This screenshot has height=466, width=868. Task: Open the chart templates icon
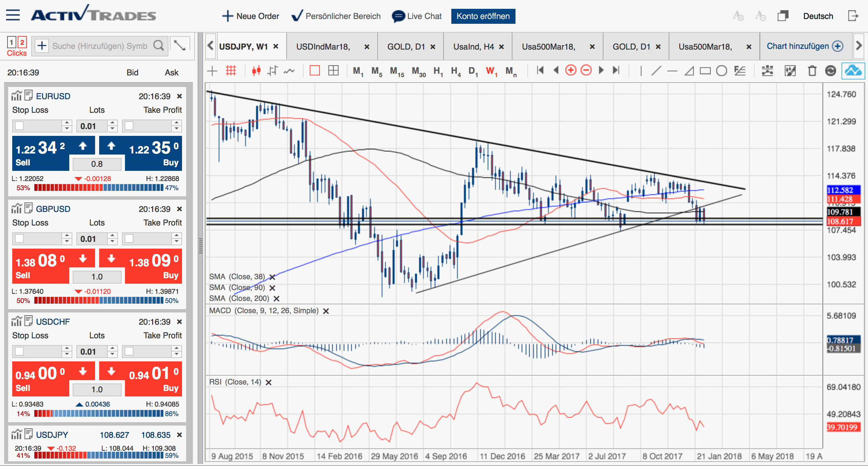pyautogui.click(x=790, y=71)
